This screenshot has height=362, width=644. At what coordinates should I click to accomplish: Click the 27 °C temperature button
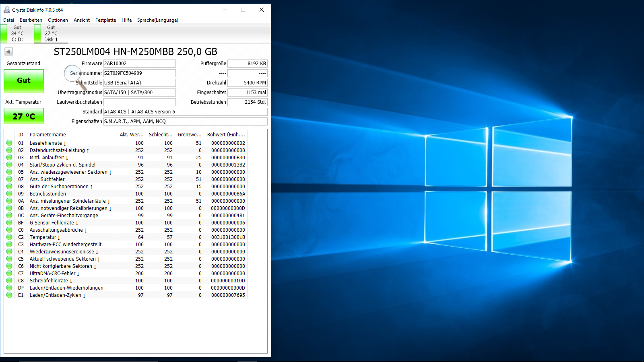click(24, 116)
